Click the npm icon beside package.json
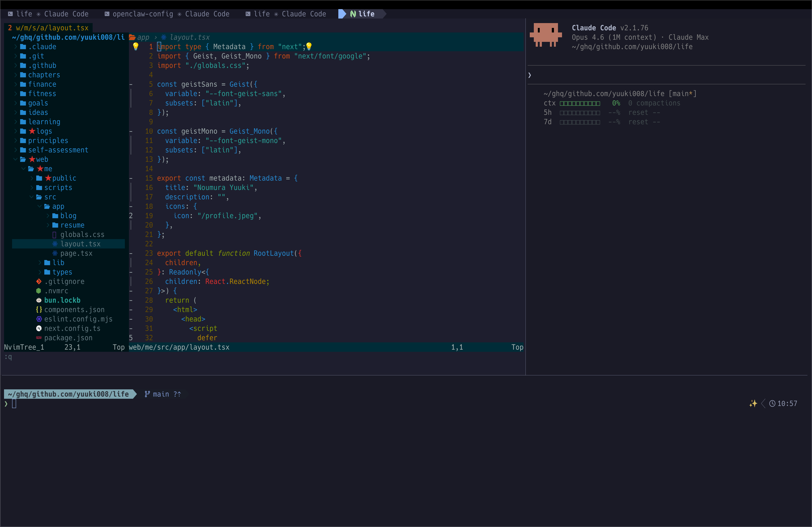The image size is (812, 527). coord(39,338)
